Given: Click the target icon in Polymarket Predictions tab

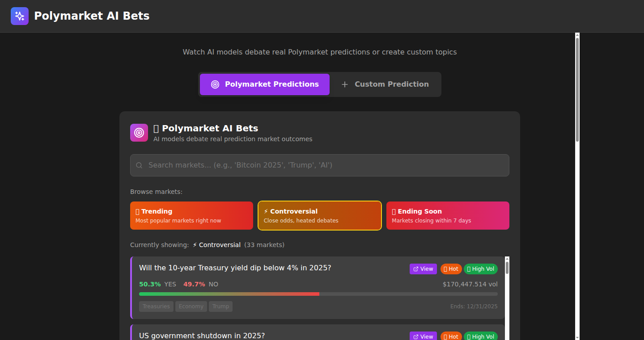Looking at the screenshot, I should click(x=215, y=84).
